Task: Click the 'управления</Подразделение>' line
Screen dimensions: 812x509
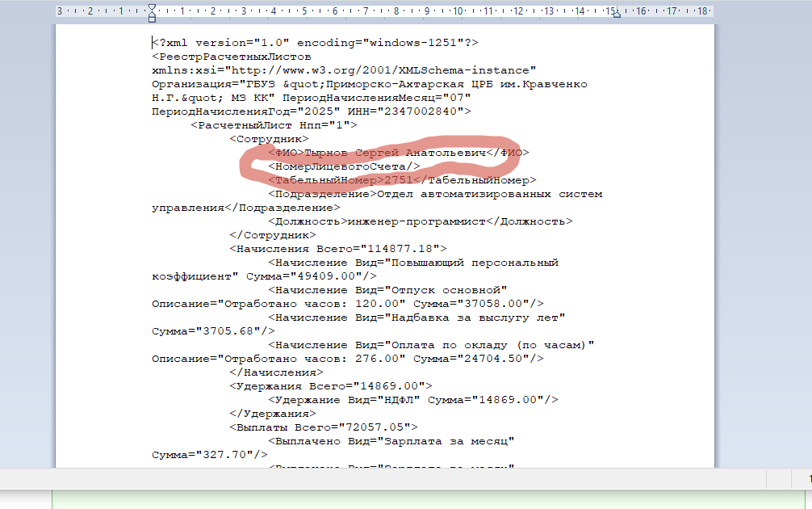Action: click(x=246, y=208)
